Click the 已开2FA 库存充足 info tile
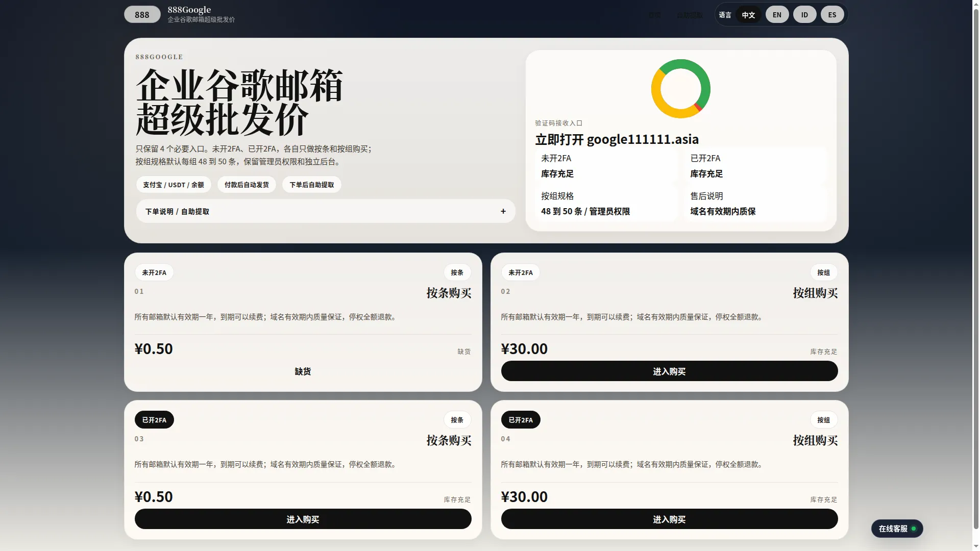The height and width of the screenshot is (551, 980). [755, 166]
